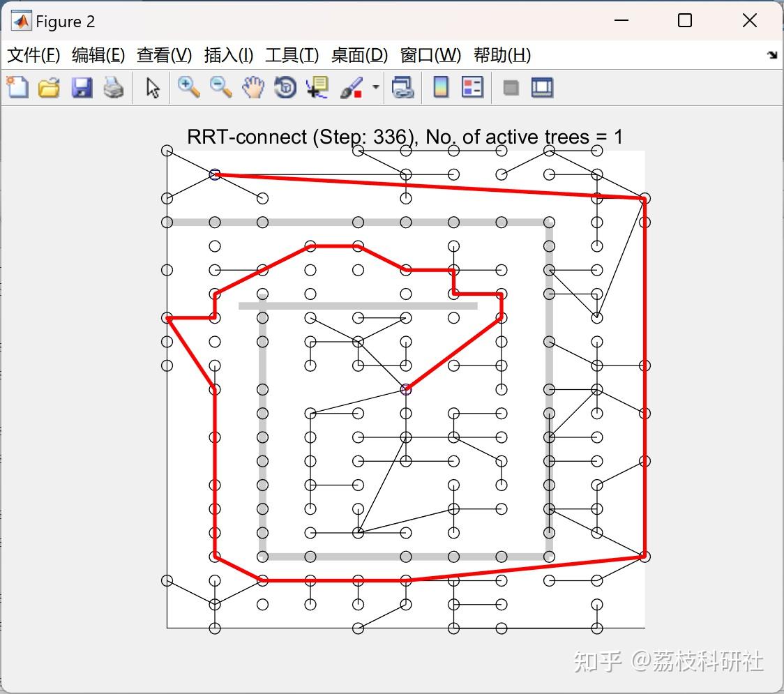Activate the Pan tool
This screenshot has width=784, height=694.
click(x=252, y=87)
